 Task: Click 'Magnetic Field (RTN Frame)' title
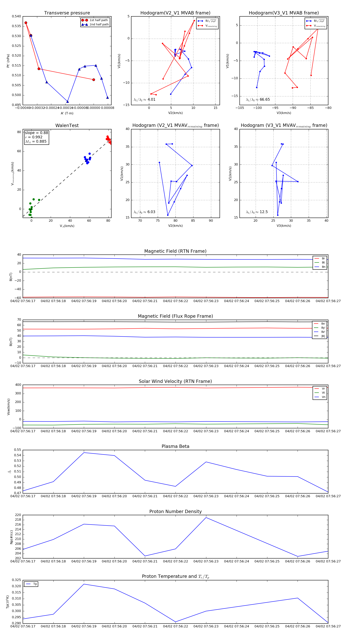tap(175, 251)
